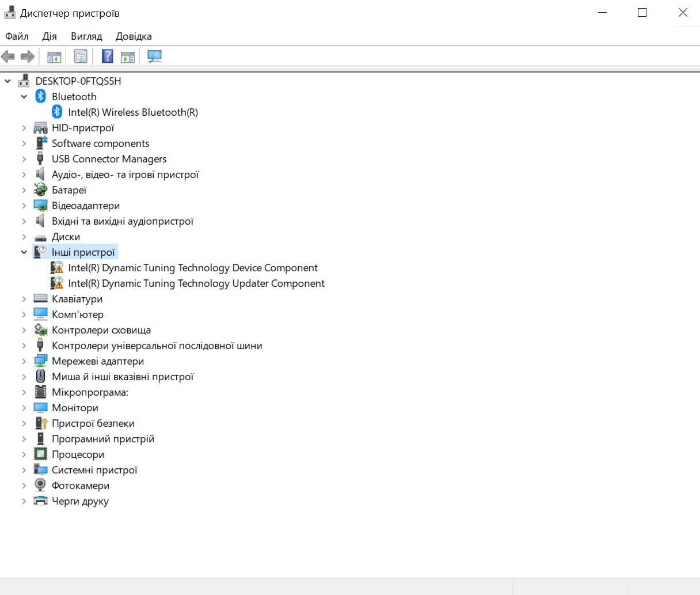Image resolution: width=700 pixels, height=595 pixels.
Task: Click the Back arrow toolbar icon
Action: 8,56
